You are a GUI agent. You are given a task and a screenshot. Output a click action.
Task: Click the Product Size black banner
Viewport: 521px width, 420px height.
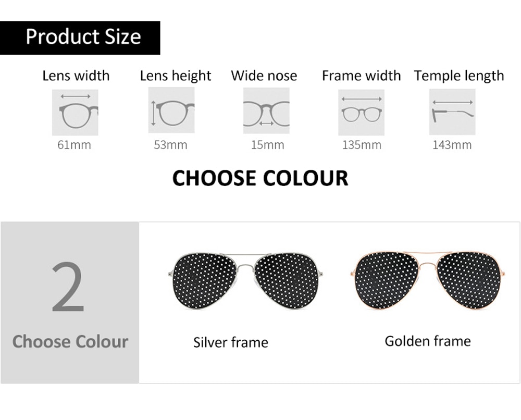(80, 38)
